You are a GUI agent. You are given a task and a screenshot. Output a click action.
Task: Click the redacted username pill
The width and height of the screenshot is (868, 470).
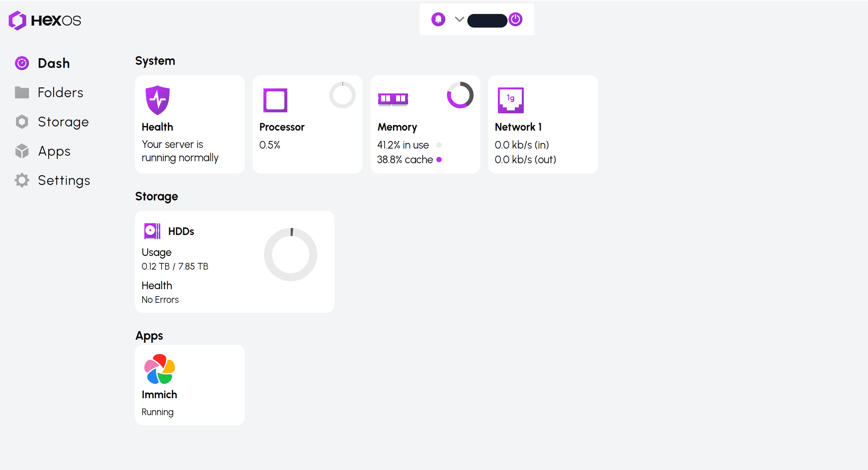click(x=487, y=20)
